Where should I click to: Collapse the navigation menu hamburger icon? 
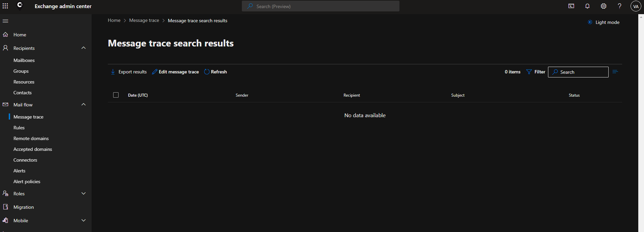(x=5, y=21)
